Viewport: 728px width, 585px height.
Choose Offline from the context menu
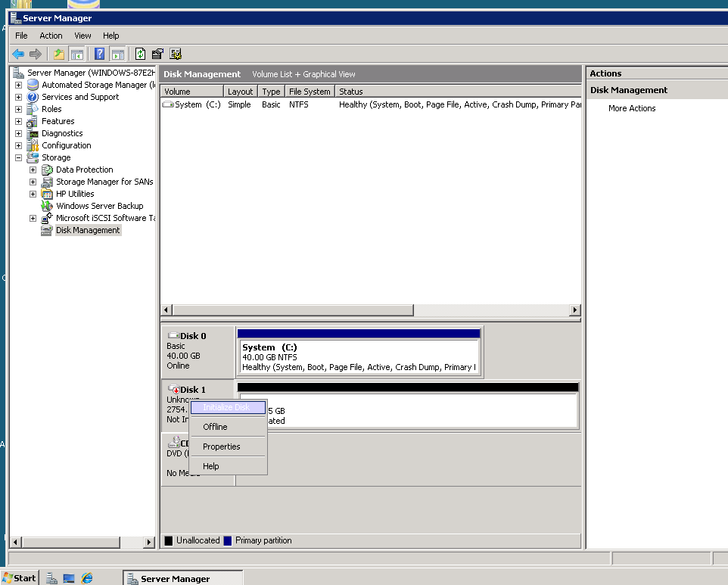(228, 427)
